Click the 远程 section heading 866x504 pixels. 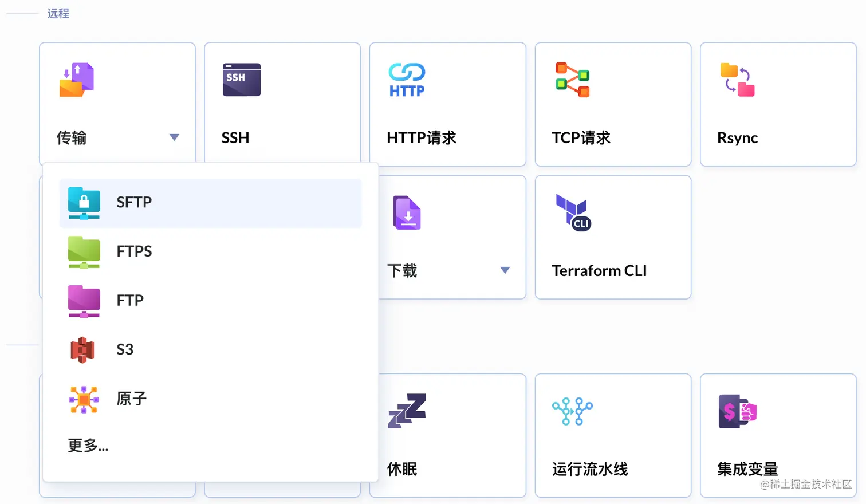point(58,13)
